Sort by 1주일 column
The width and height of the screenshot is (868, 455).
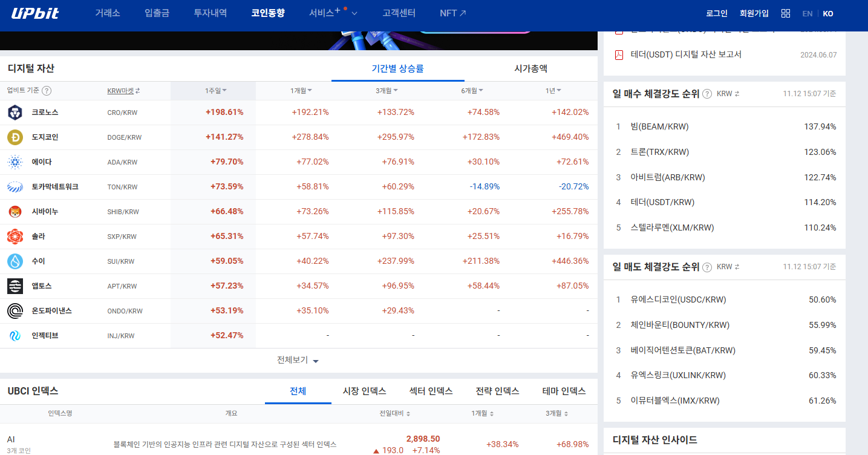tap(215, 91)
